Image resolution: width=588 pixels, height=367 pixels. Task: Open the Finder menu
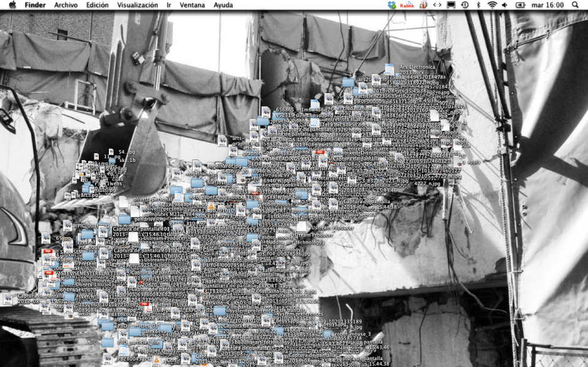click(35, 5)
